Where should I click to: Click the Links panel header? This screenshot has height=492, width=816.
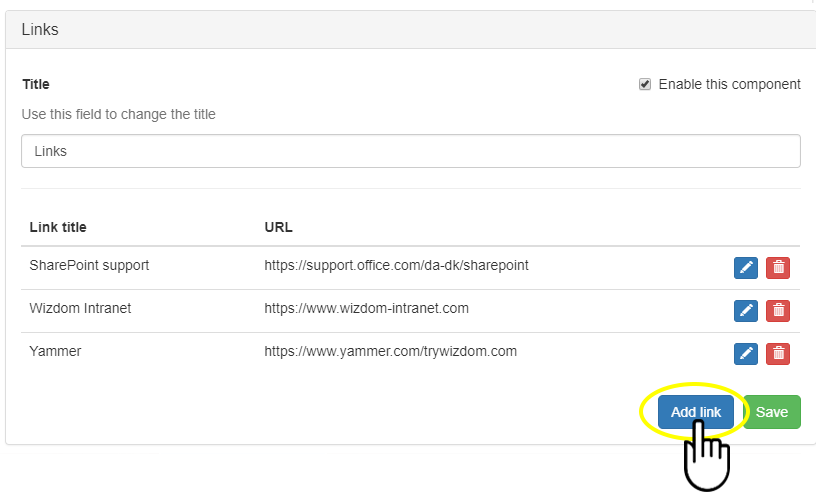coord(40,30)
